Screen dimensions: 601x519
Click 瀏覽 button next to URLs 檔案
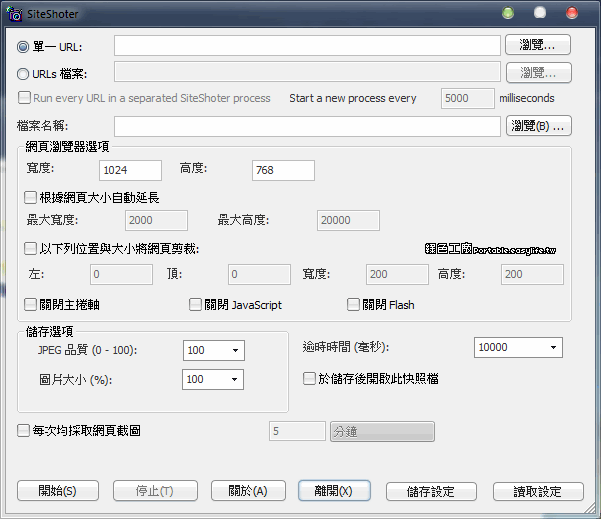[x=539, y=72]
